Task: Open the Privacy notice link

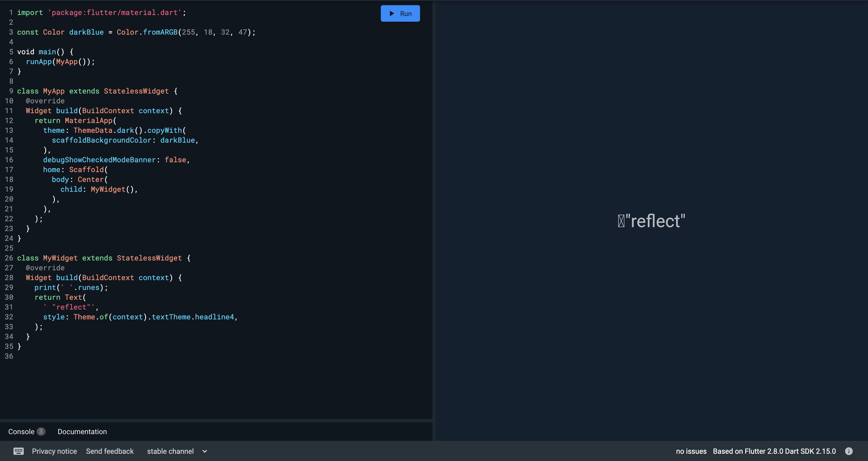Action: click(x=54, y=451)
